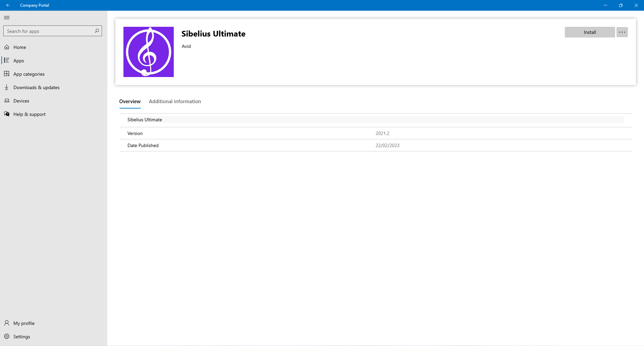Open My profile page
The width and height of the screenshot is (644, 346).
tap(54, 323)
